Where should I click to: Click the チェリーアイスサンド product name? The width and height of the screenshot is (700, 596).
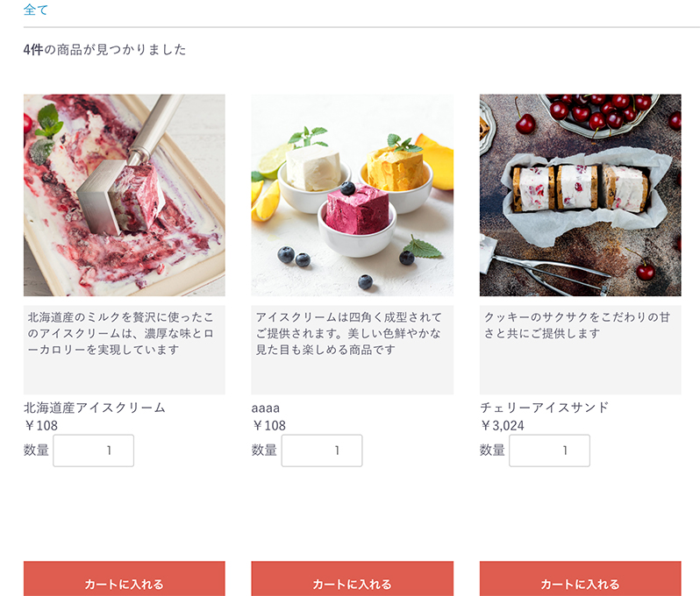pos(544,408)
